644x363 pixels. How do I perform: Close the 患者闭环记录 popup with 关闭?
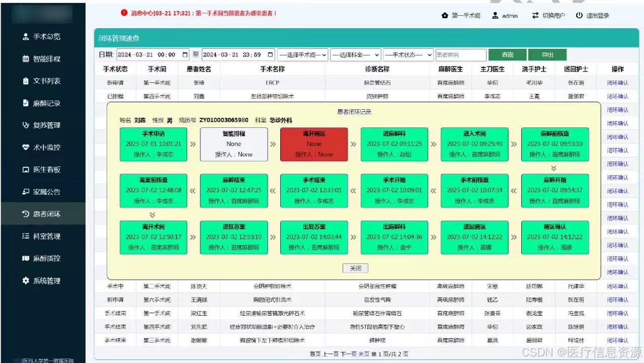pyautogui.click(x=355, y=268)
